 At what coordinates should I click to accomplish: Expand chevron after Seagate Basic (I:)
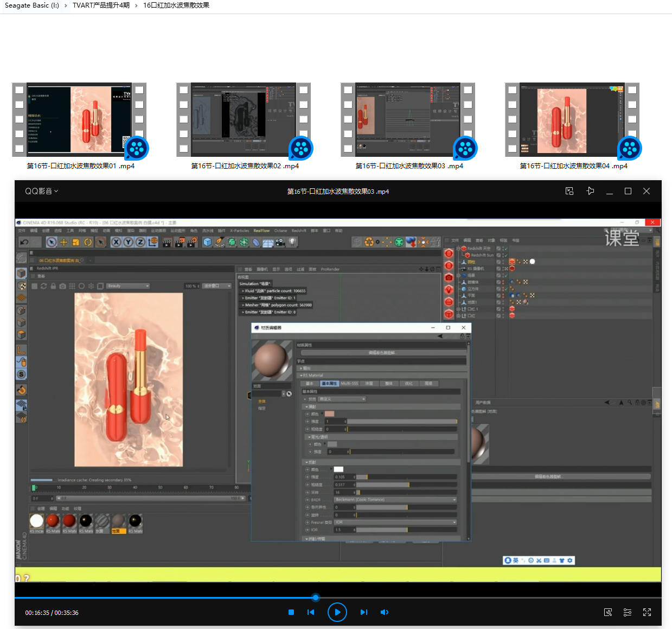[66, 5]
